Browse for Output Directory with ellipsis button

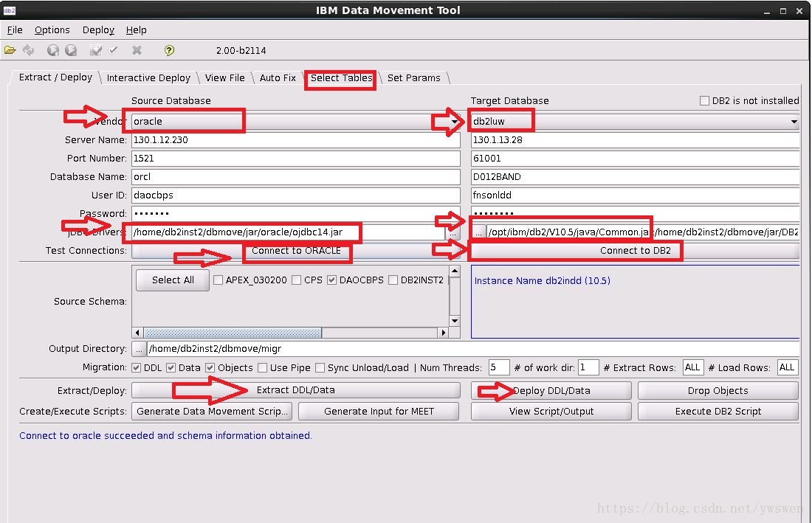(138, 349)
